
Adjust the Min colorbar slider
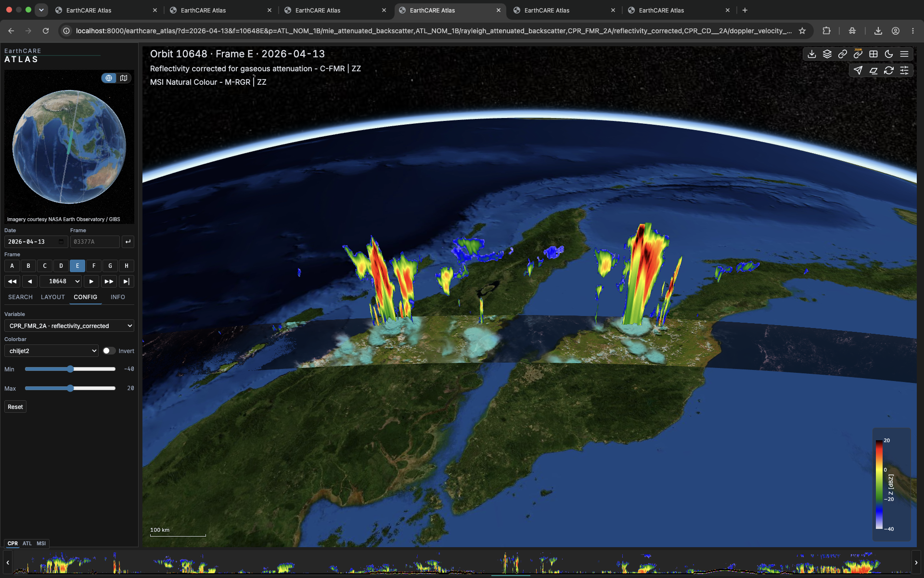(70, 369)
